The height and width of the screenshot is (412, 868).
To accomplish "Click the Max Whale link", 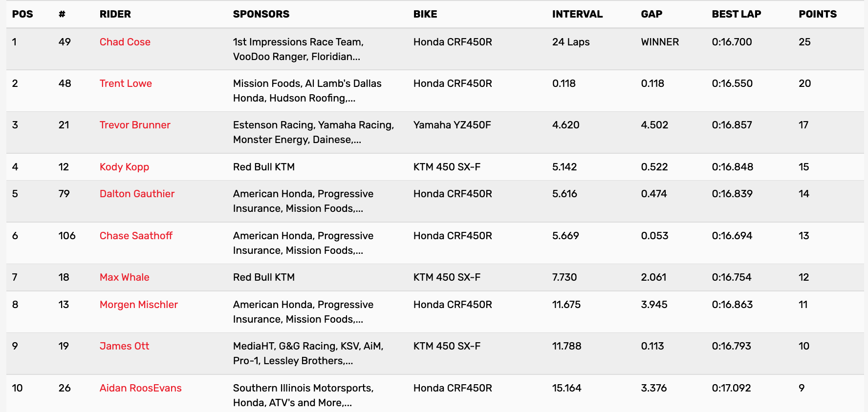I will 124,277.
